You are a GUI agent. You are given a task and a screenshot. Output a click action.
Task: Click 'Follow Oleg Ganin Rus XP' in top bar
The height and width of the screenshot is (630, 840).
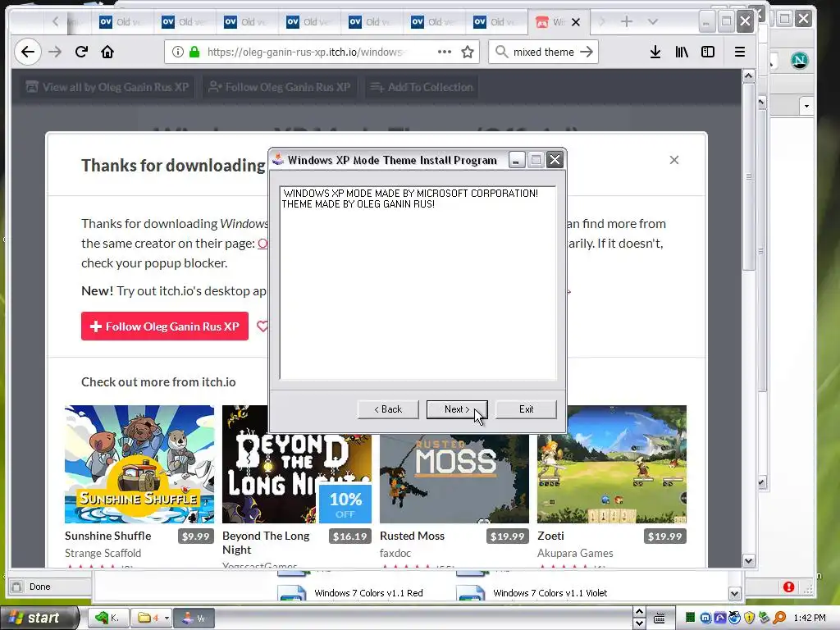[x=280, y=87]
